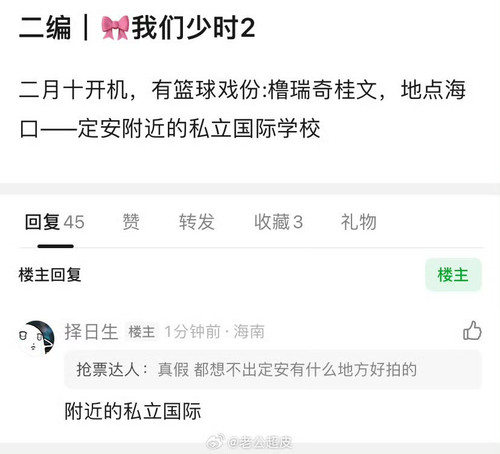The height and width of the screenshot is (454, 500).
Task: Open the 收藏 3 tab
Action: [278, 222]
